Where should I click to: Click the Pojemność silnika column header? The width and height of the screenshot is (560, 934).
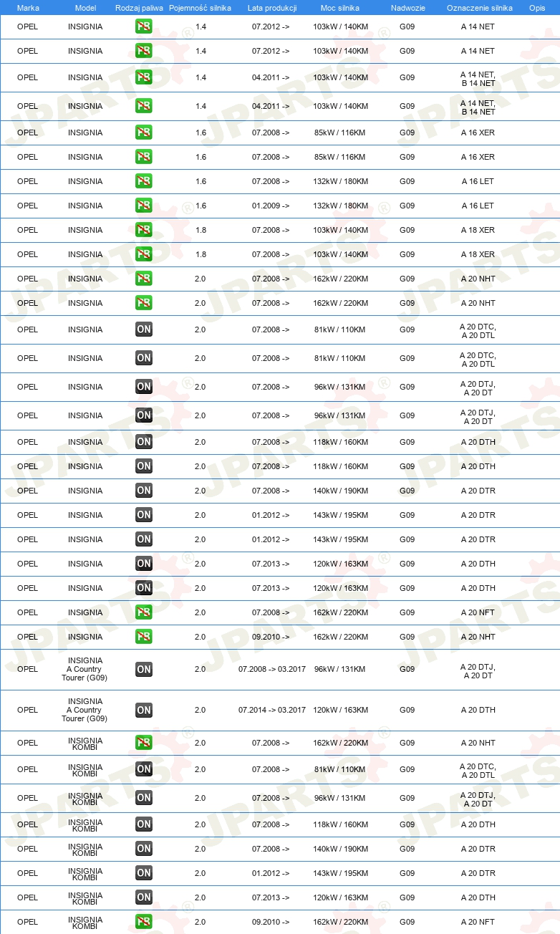pyautogui.click(x=200, y=8)
